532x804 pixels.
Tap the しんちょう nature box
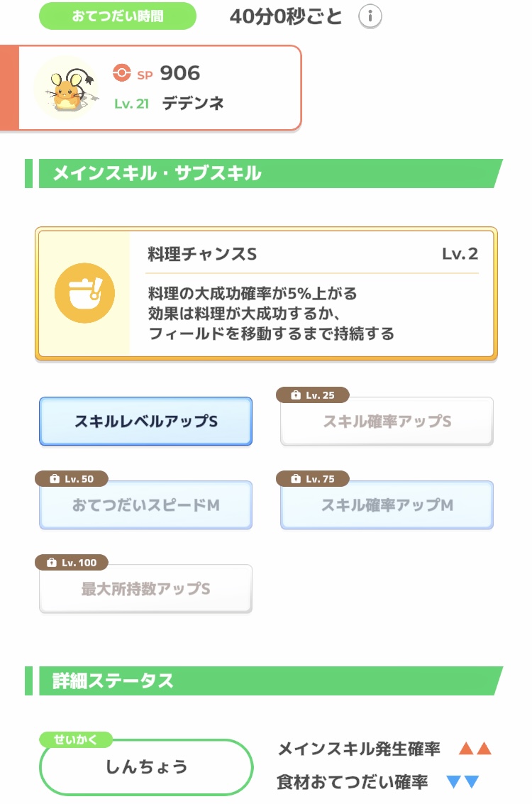click(x=146, y=767)
